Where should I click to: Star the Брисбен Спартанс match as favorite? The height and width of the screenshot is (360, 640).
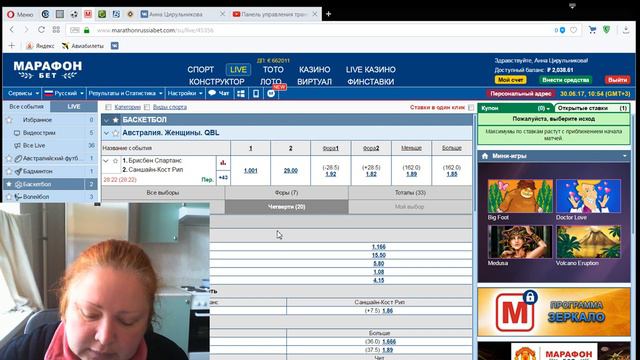point(115,161)
